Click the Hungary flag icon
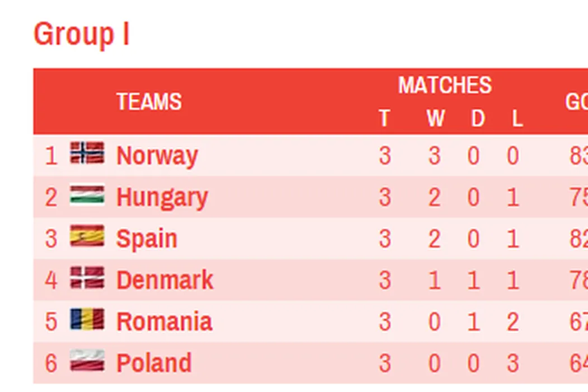588x392 pixels. [x=87, y=195]
